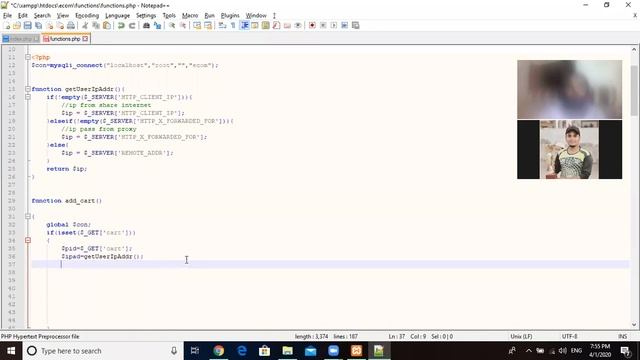
Task: Click the UTF-8 encoding status entry
Action: click(569, 336)
